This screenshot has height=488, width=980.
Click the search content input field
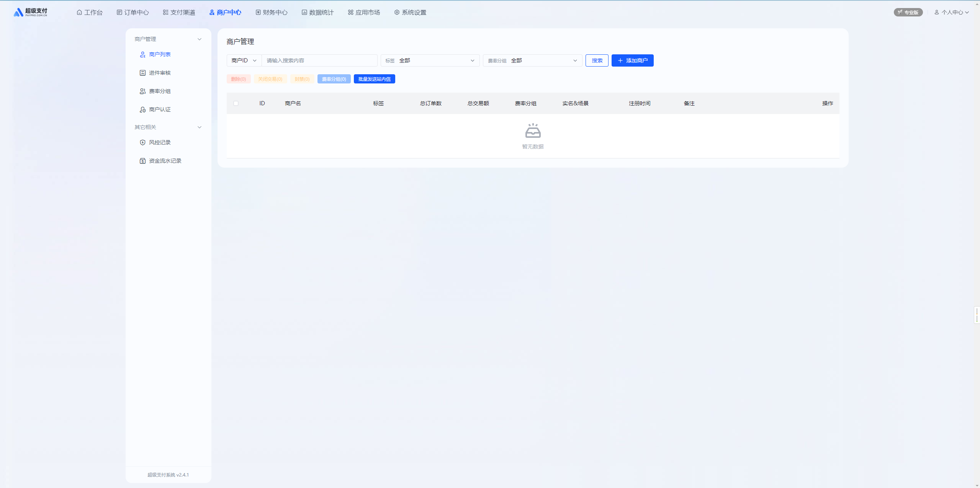tap(319, 60)
